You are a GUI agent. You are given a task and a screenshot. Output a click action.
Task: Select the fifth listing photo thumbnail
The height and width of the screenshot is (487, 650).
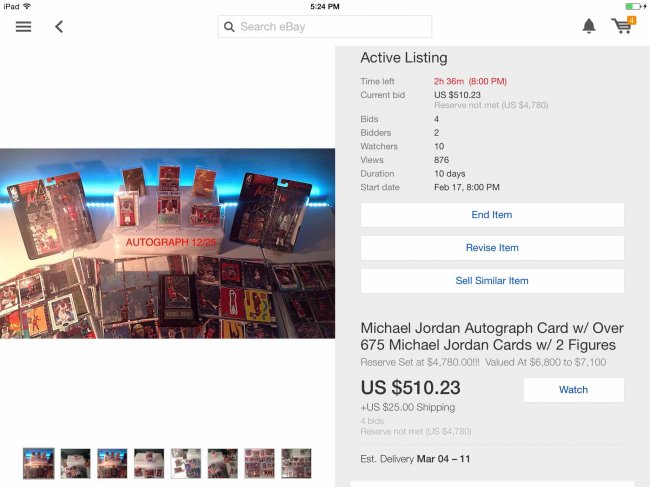point(186,463)
